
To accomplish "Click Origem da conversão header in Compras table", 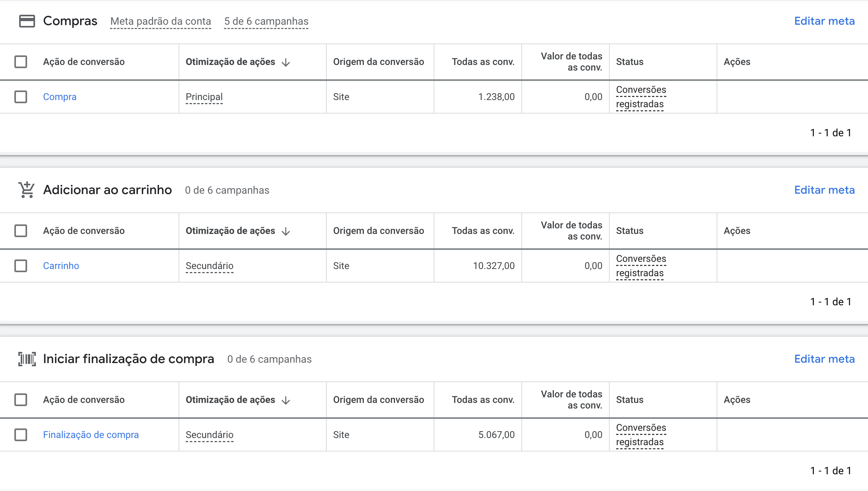I will (x=379, y=62).
